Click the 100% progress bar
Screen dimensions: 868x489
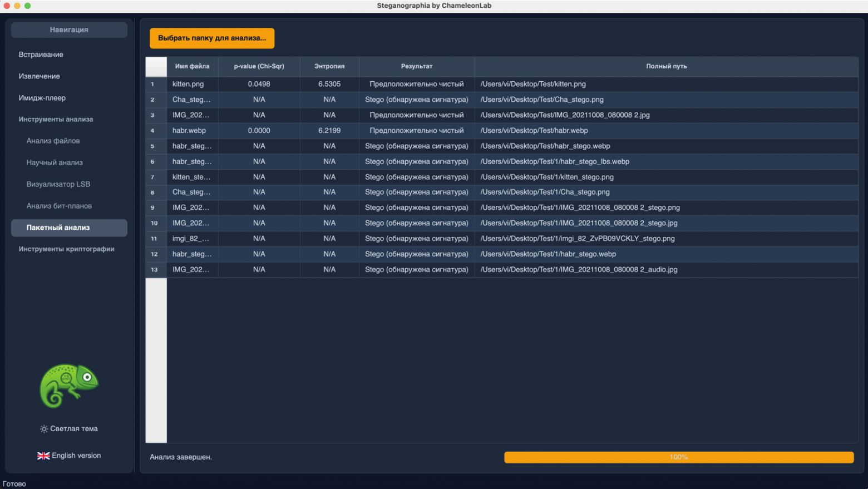pos(678,457)
